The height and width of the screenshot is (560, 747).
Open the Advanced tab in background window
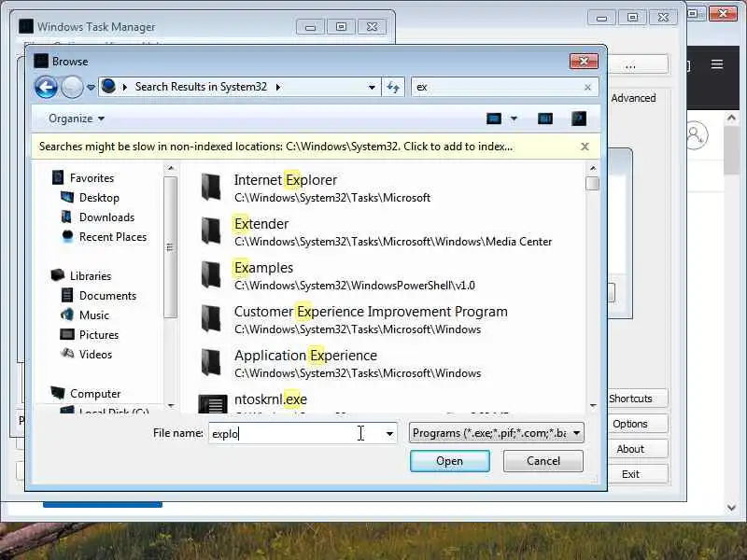coord(633,98)
